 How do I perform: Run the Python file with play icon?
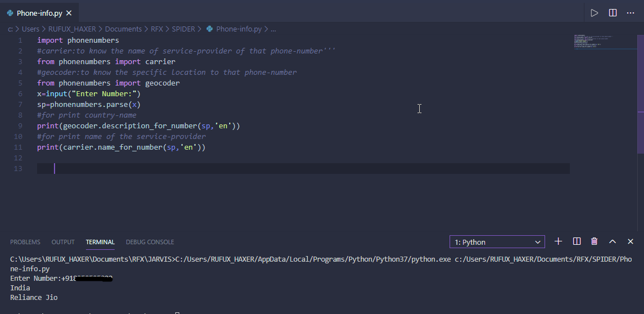(594, 13)
